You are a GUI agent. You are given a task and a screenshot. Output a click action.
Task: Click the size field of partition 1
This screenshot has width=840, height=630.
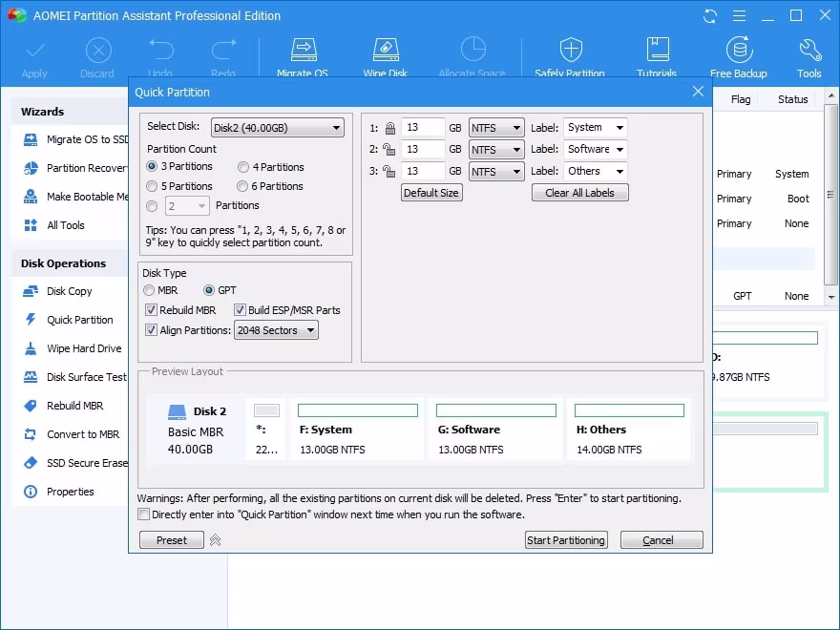point(423,128)
